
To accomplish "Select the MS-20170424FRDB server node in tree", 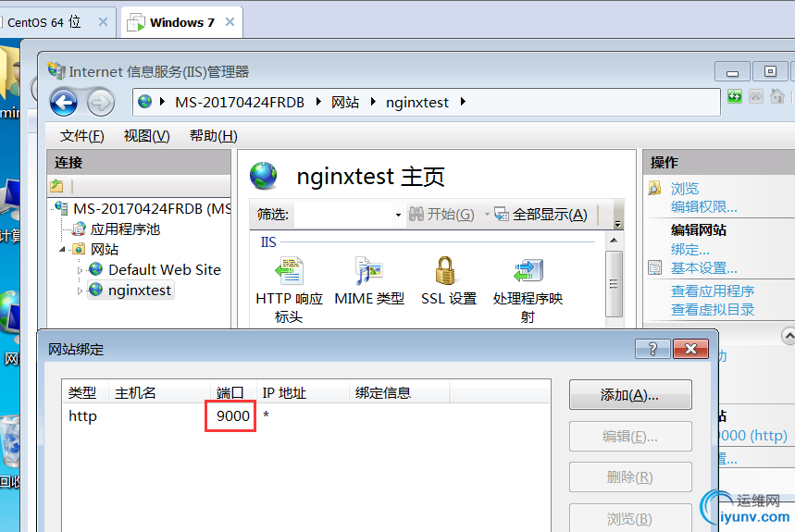I will (x=152, y=209).
